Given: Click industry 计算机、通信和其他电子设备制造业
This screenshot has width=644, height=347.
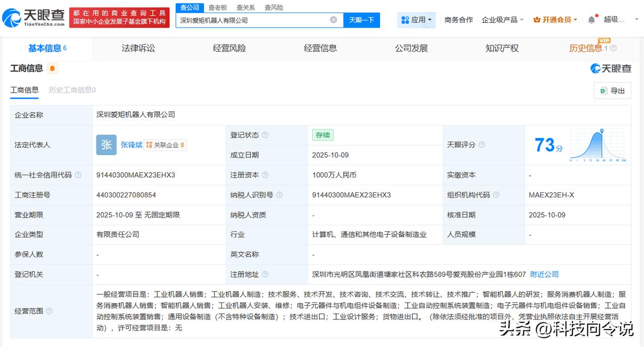Looking at the screenshot, I should [369, 234].
